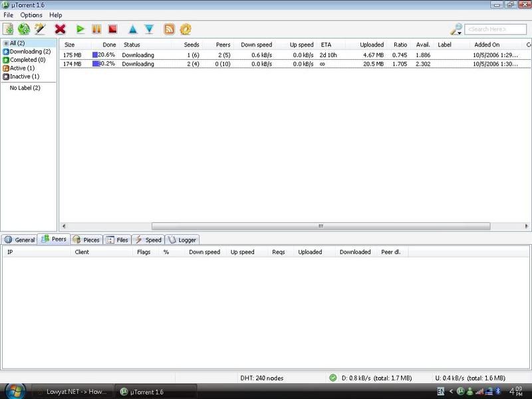This screenshot has width=532, height=399.
Task: Switch to the Pieces tab
Action: coord(86,240)
